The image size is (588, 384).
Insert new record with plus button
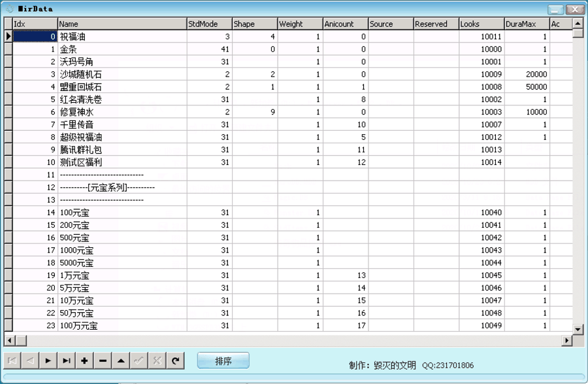click(x=84, y=360)
